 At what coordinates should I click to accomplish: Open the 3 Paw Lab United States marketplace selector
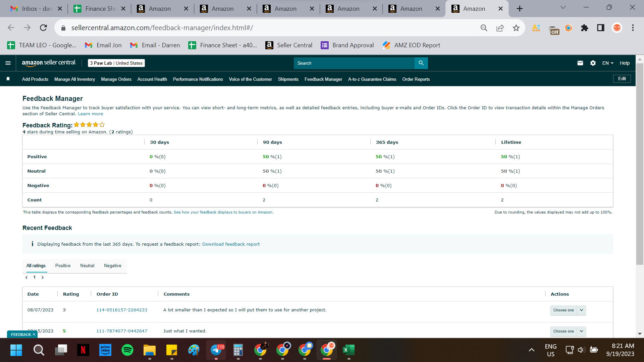point(116,63)
